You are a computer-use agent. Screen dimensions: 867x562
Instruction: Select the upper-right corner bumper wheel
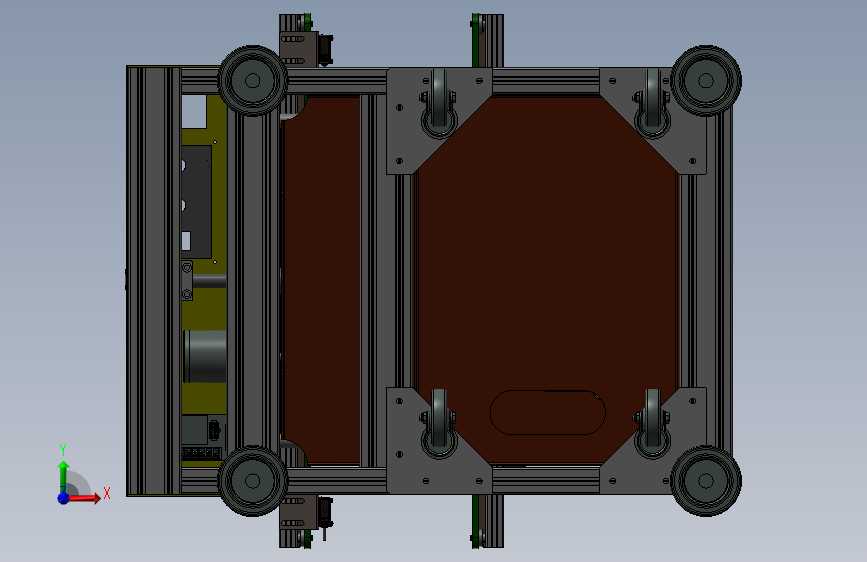pyautogui.click(x=706, y=81)
